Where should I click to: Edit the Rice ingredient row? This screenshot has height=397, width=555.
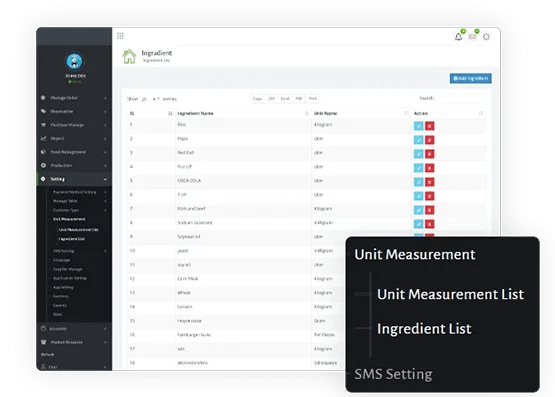(x=419, y=126)
